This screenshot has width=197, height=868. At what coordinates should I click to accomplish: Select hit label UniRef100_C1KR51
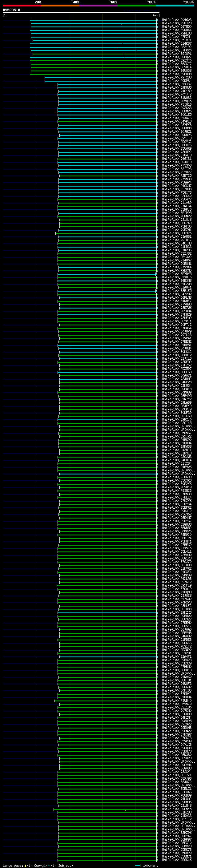click(177, 345)
